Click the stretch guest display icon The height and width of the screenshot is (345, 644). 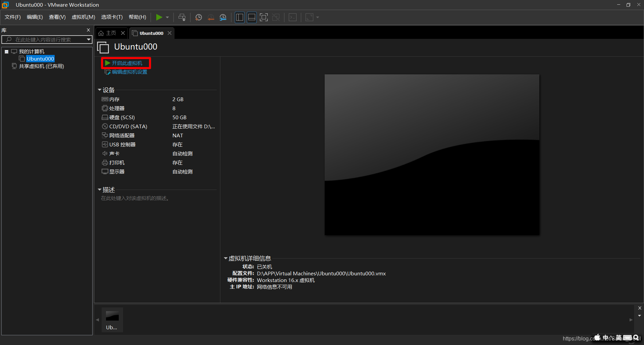(x=310, y=17)
